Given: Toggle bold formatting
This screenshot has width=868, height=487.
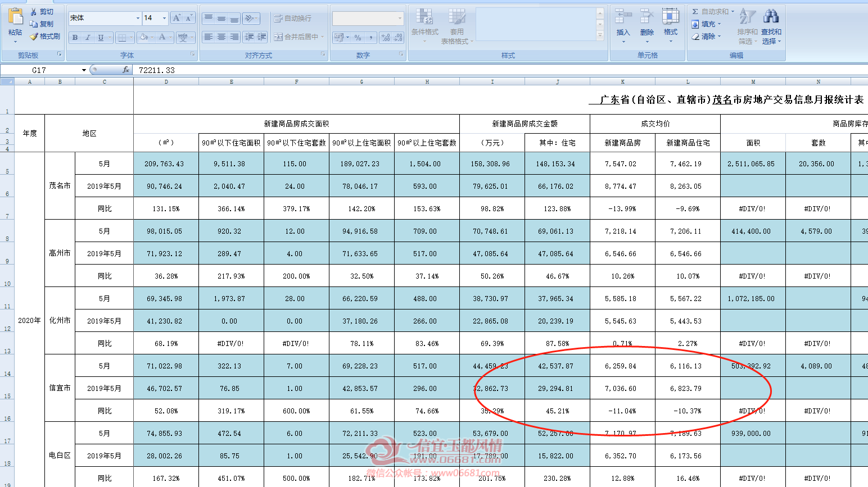Looking at the screenshot, I should click(x=75, y=38).
